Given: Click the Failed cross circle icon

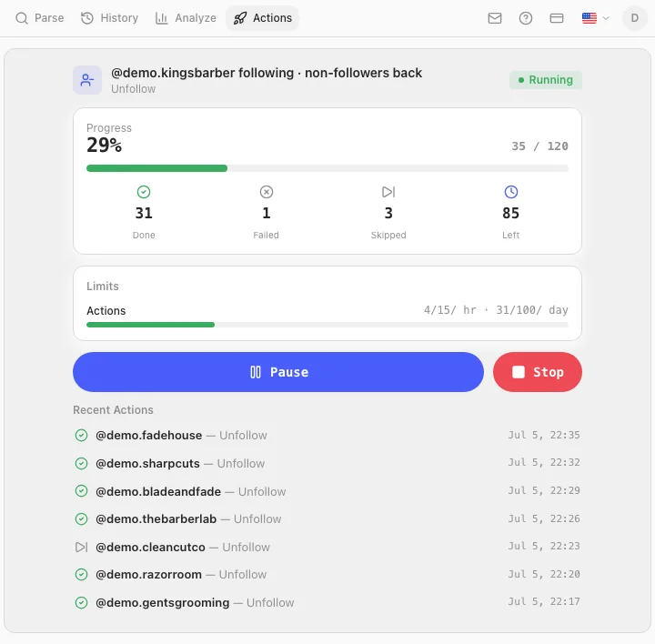Looking at the screenshot, I should 266,192.
